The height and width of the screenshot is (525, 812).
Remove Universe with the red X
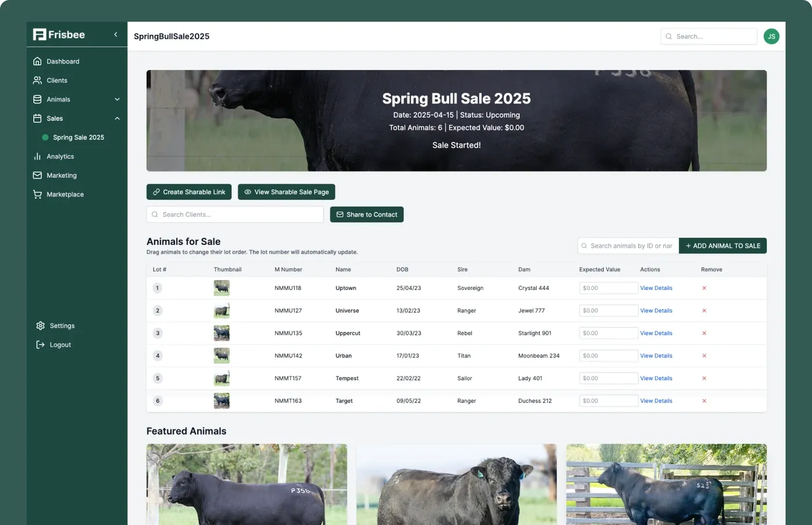coord(704,311)
